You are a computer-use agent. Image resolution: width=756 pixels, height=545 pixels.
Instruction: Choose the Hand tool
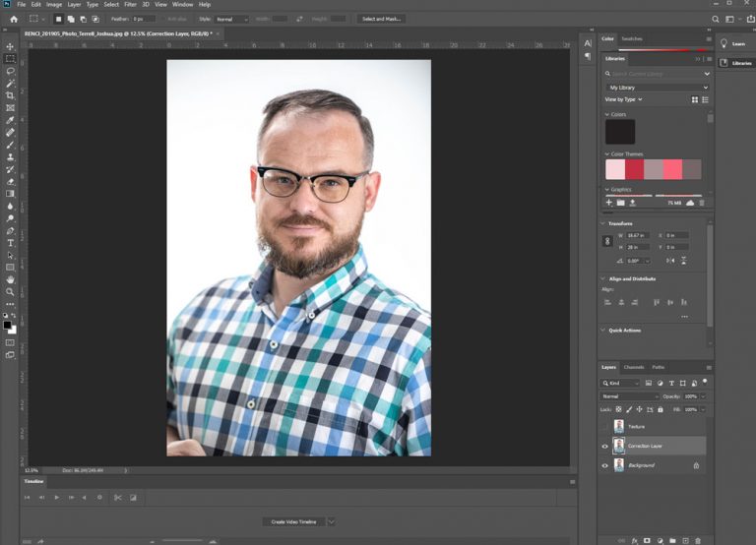tap(10, 279)
